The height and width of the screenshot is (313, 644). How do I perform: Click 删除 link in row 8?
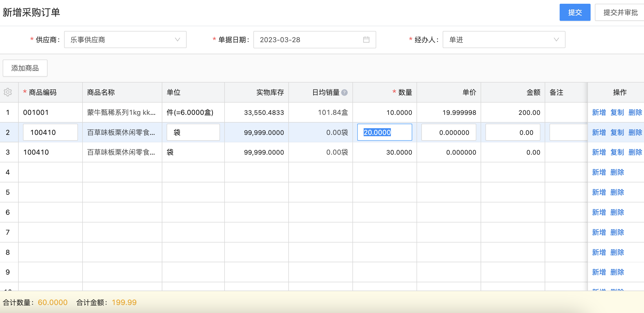click(x=617, y=252)
